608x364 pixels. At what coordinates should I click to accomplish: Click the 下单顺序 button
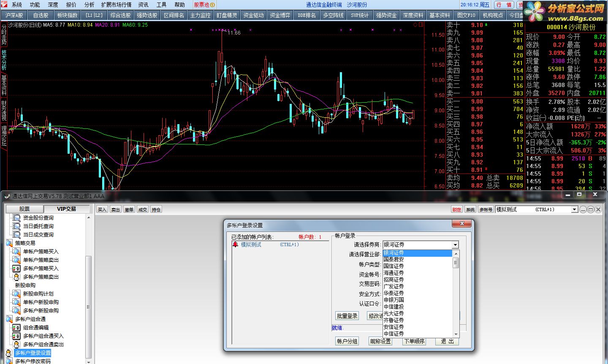click(414, 341)
